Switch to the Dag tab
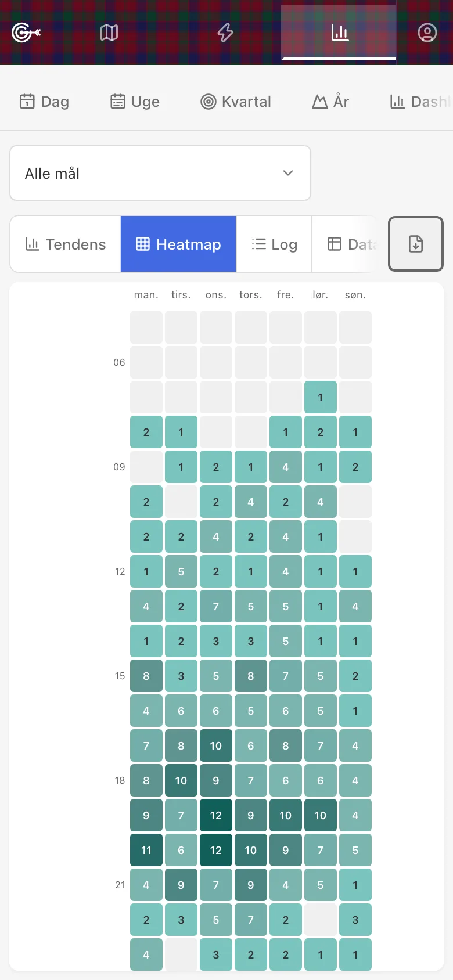Image resolution: width=453 pixels, height=980 pixels. [x=44, y=102]
